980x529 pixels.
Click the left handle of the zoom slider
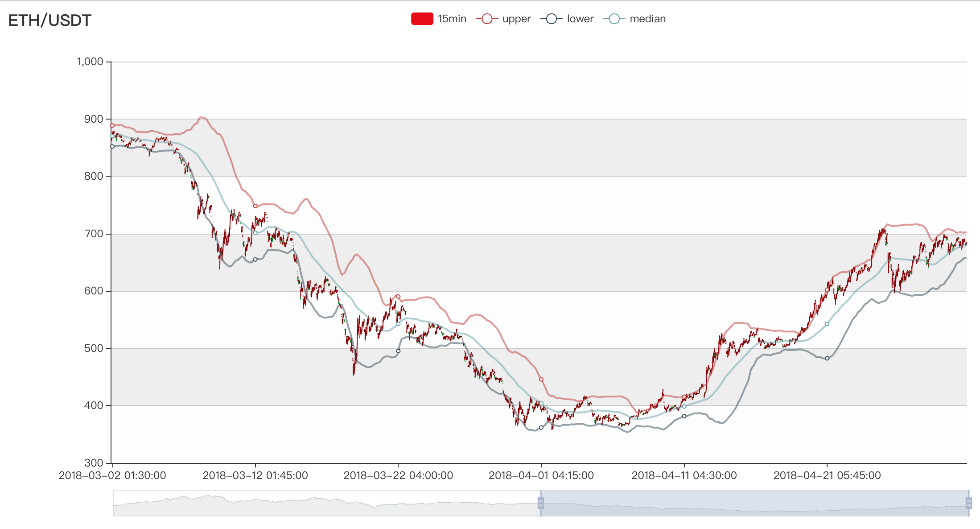(540, 503)
